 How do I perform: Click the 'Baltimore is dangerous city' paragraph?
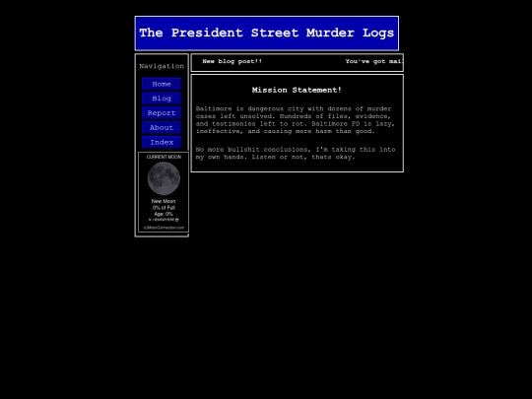(296, 120)
